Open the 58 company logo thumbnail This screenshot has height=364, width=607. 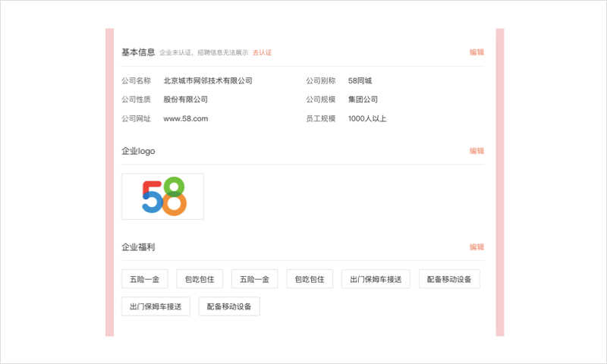pyautogui.click(x=162, y=196)
